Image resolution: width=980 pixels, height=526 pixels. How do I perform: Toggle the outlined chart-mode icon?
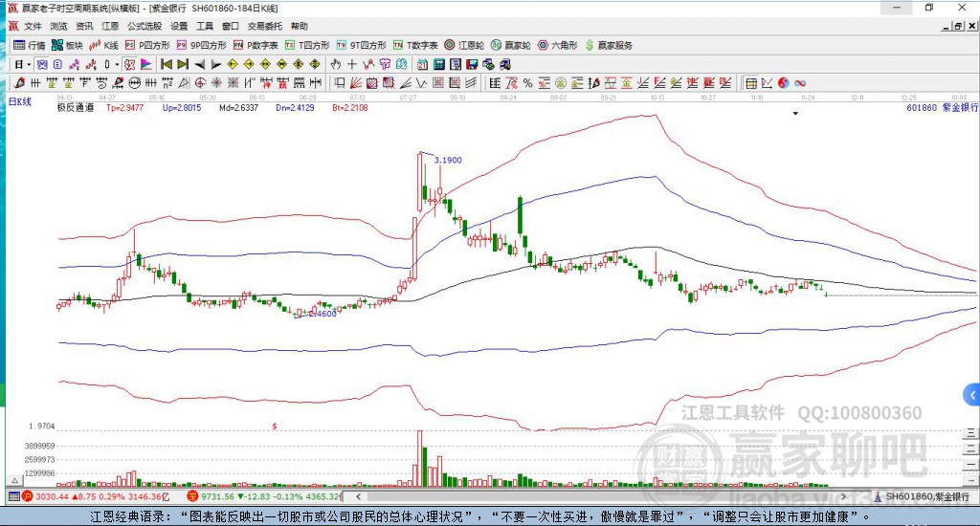coord(129,64)
